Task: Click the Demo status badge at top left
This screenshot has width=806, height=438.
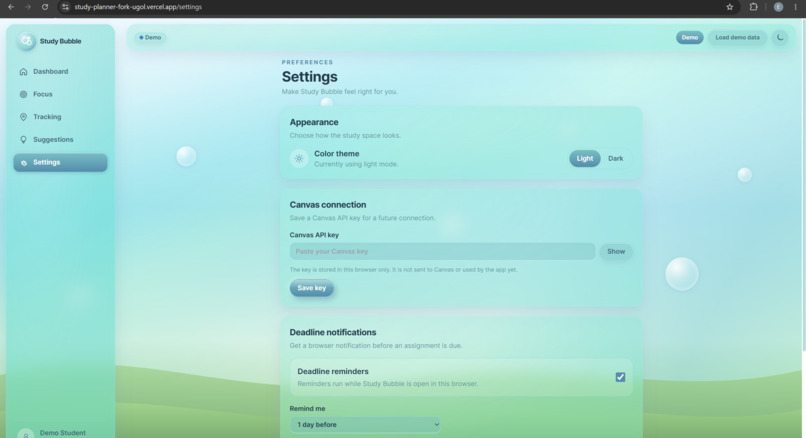Action: (150, 38)
